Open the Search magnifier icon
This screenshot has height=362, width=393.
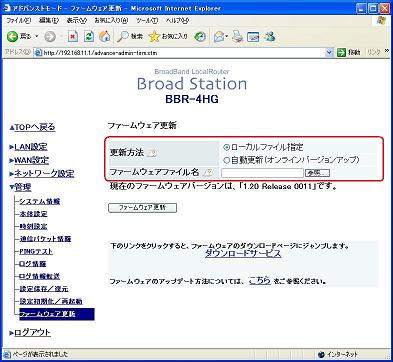coord(122,36)
